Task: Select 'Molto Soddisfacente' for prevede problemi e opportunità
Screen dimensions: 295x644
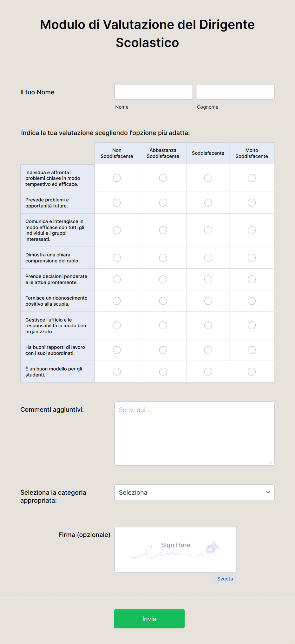Action: coord(252,202)
